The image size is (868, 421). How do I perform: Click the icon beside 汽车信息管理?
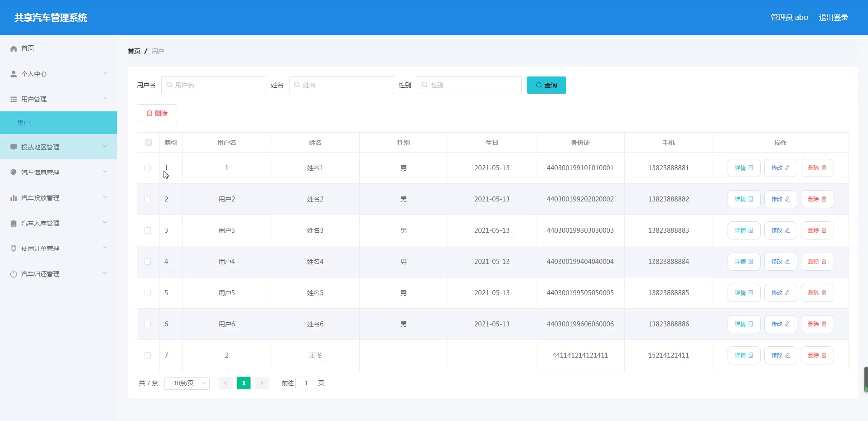click(x=14, y=172)
